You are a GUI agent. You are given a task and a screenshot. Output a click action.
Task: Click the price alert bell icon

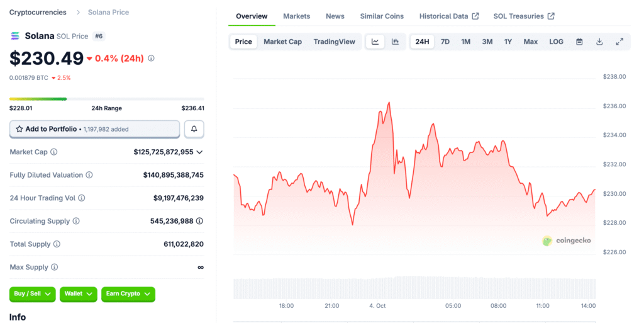[194, 129]
